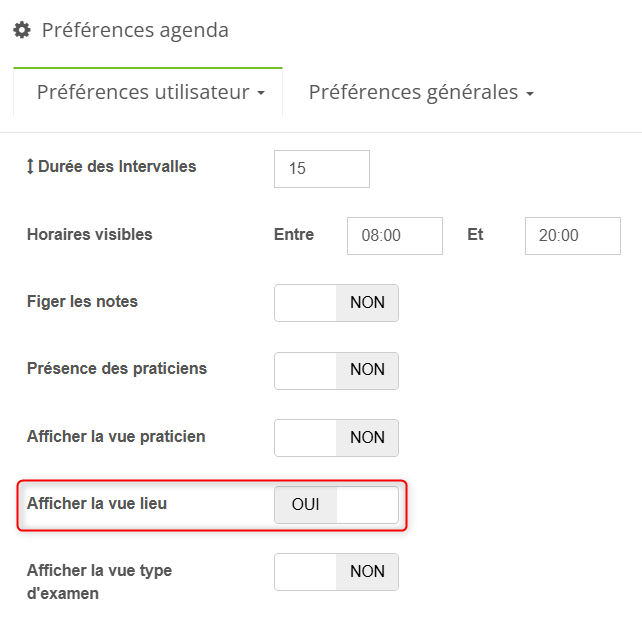Screen dimensions: 642x639
Task: Click the Préférences agenda heading text
Action: click(135, 31)
